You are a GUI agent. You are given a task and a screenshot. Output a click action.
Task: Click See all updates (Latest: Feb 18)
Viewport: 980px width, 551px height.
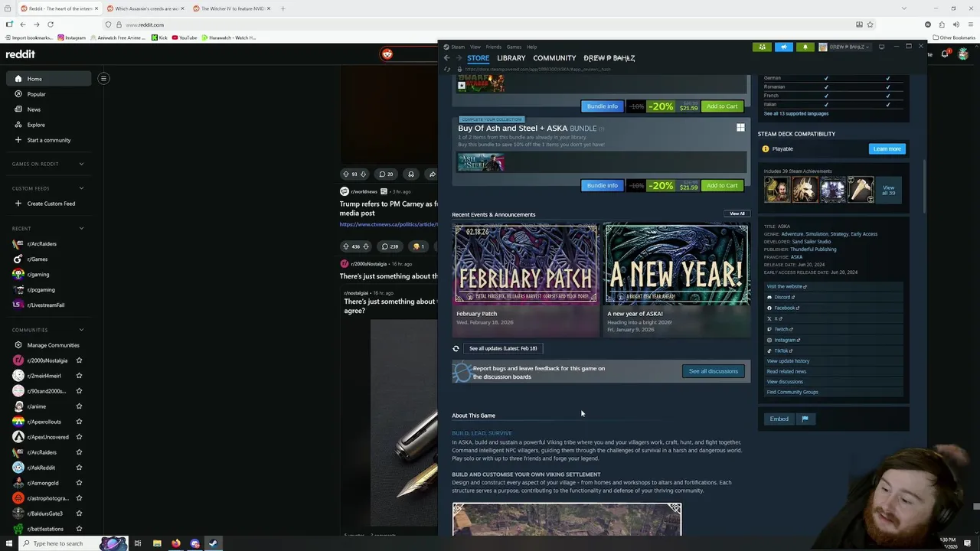coord(503,348)
